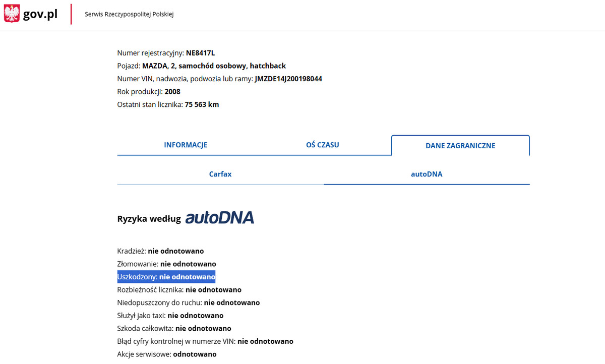The width and height of the screenshot is (605, 364).
Task: Click the production year 2008
Action: (172, 92)
